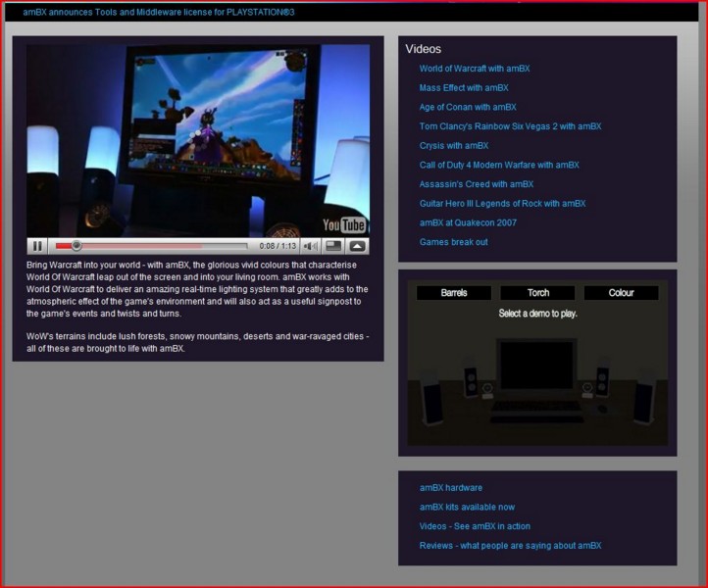Click the video progress scrubber handle
708x588 pixels.
(x=76, y=245)
